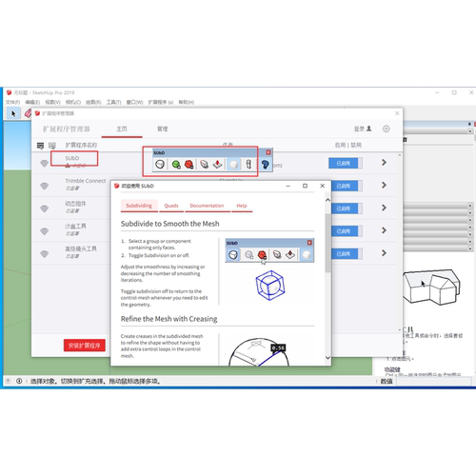The height and width of the screenshot is (476, 476).
Task: Open the 绘图(R) menu
Action: coord(93,102)
